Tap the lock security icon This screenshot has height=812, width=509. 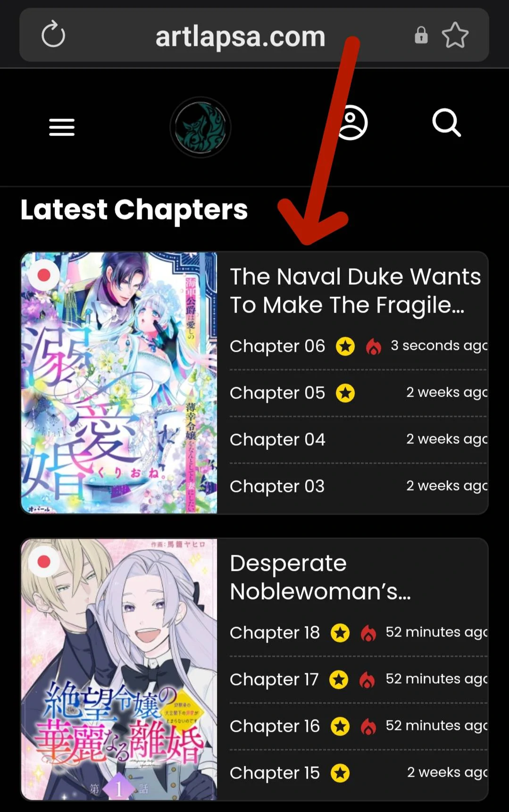pyautogui.click(x=421, y=35)
